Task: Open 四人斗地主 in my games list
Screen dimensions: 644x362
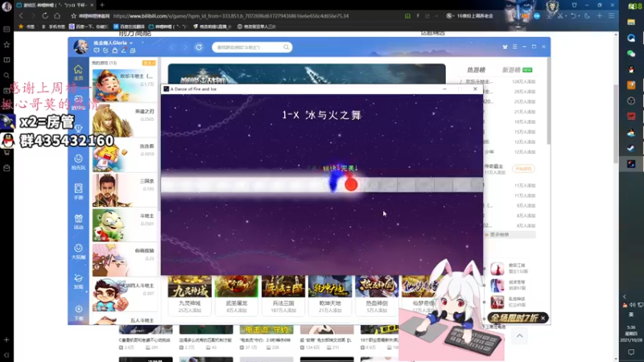Action: 125,294
